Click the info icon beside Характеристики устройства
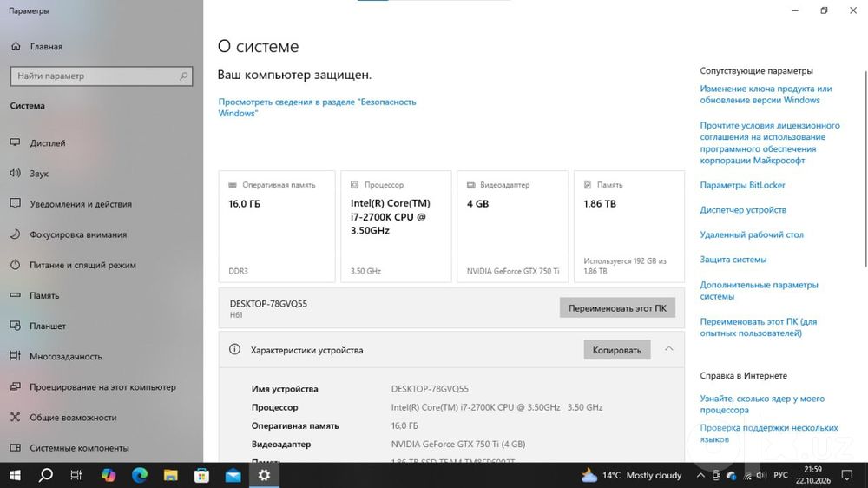This screenshot has height=488, width=868. [234, 350]
